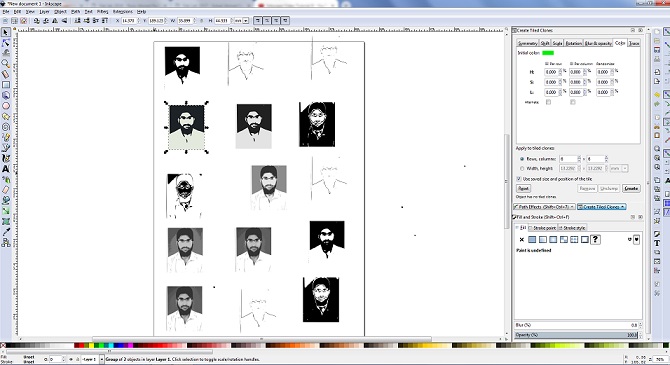Select Width, height radio button
The width and height of the screenshot is (670, 365).
[522, 168]
